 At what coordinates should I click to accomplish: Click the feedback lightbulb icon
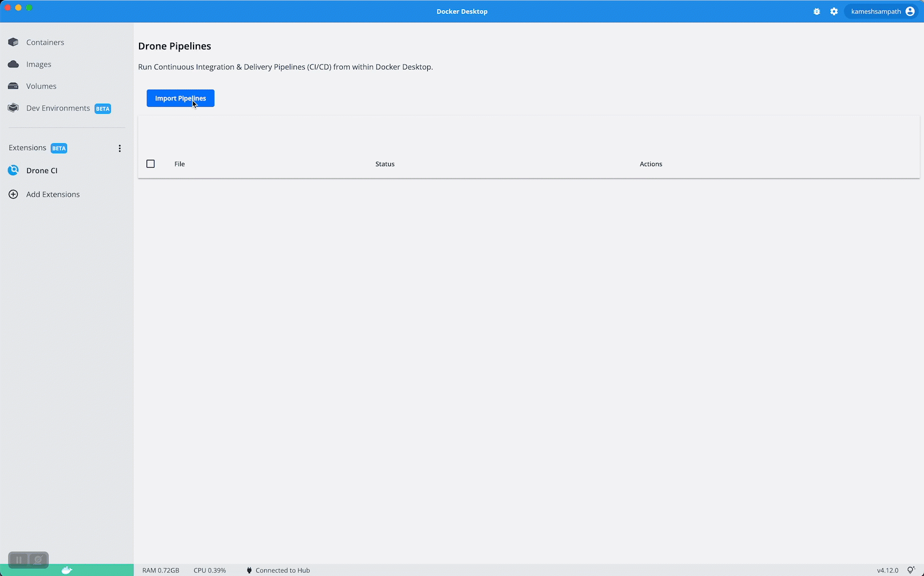pos(911,570)
